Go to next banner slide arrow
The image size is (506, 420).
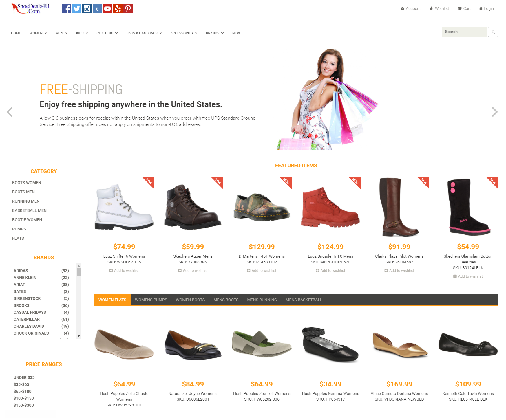(495, 112)
